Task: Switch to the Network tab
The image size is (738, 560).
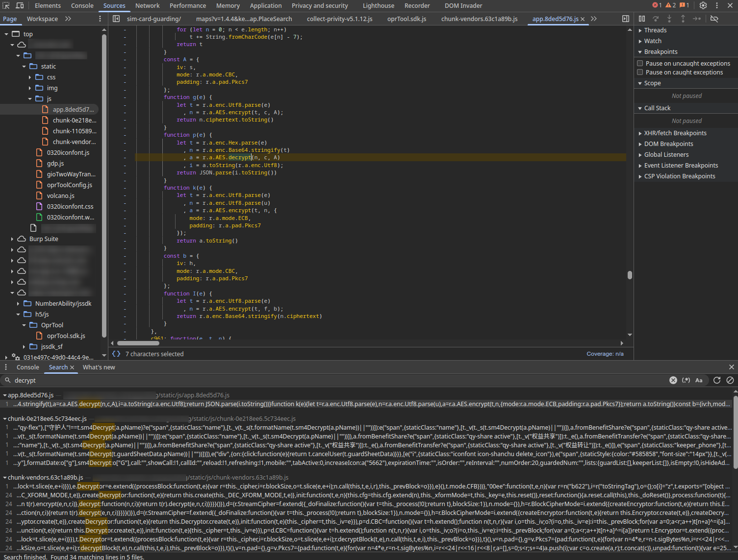Action: tap(147, 6)
